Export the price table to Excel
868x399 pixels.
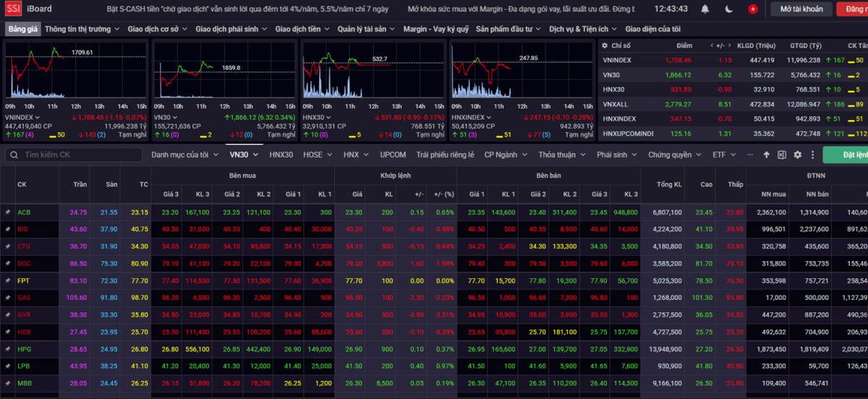pyautogui.click(x=782, y=155)
